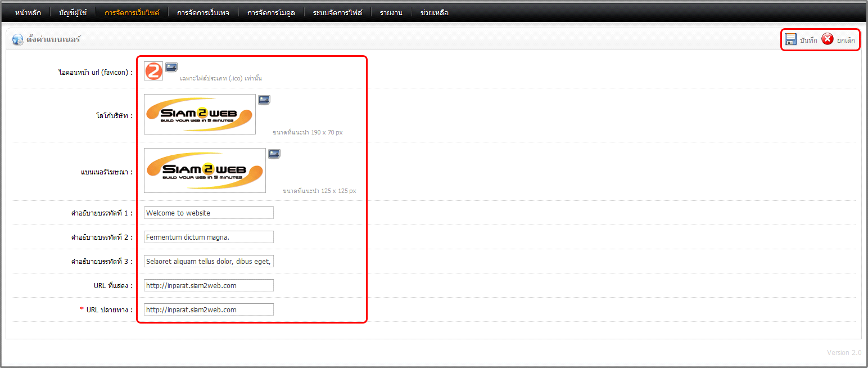The image size is (868, 368).
Task: Open the ช่วยเหลือ menu
Action: pyautogui.click(x=435, y=12)
